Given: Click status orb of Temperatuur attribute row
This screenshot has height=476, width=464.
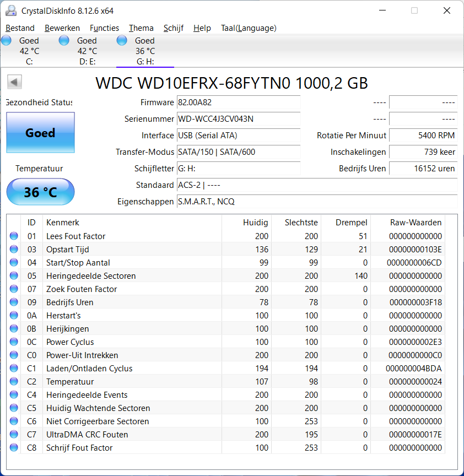Looking at the screenshot, I should pyautogui.click(x=14, y=381).
